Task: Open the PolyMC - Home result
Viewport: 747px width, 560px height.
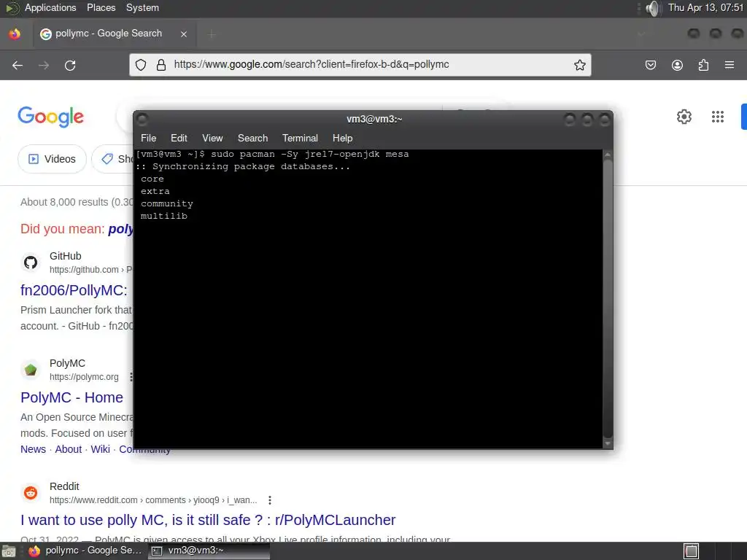Action: point(71,397)
